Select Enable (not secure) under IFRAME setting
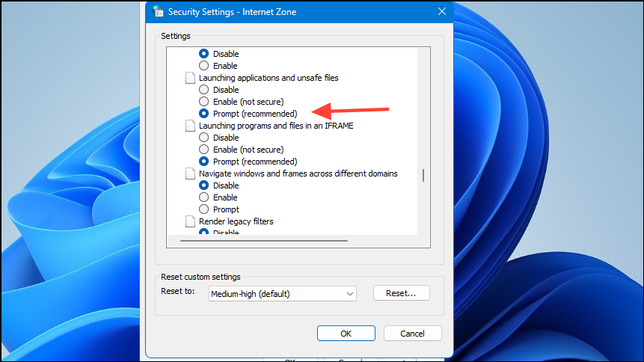This screenshot has width=644, height=362. click(x=203, y=149)
